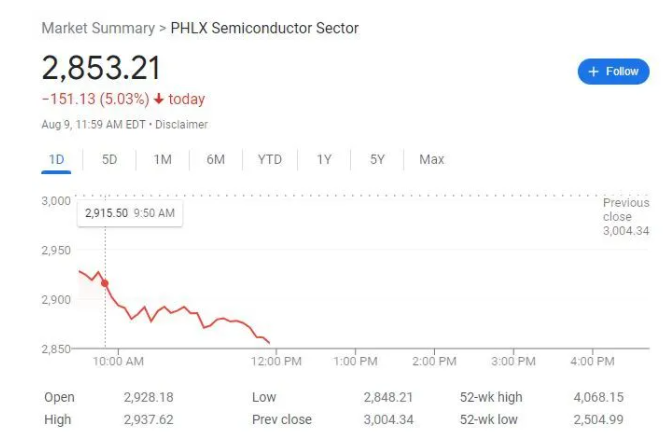Click the current price 2,853.21
The image size is (671, 440).
101,68
